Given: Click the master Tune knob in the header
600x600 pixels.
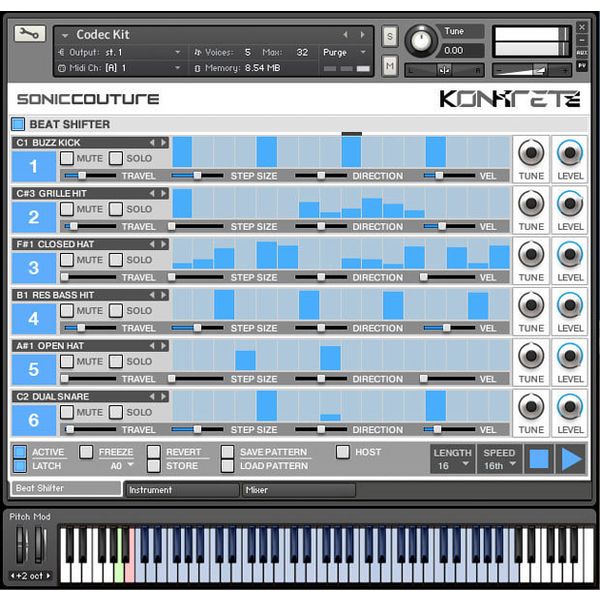Looking at the screenshot, I should [421, 40].
